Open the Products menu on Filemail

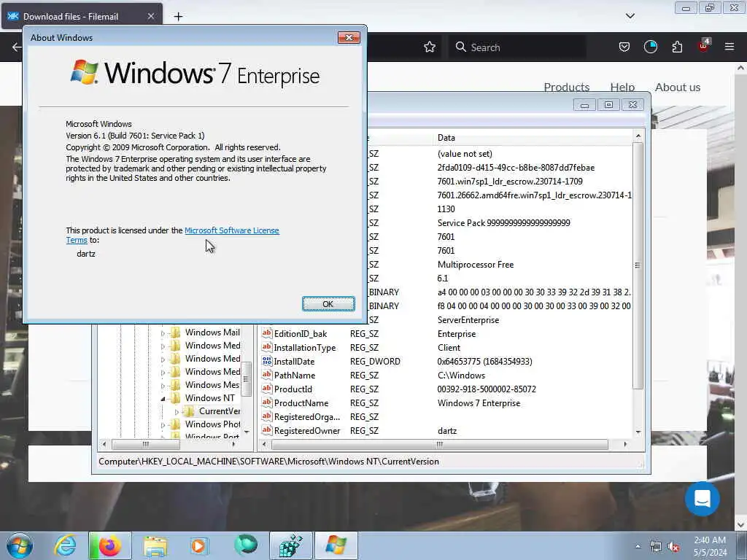coord(566,87)
